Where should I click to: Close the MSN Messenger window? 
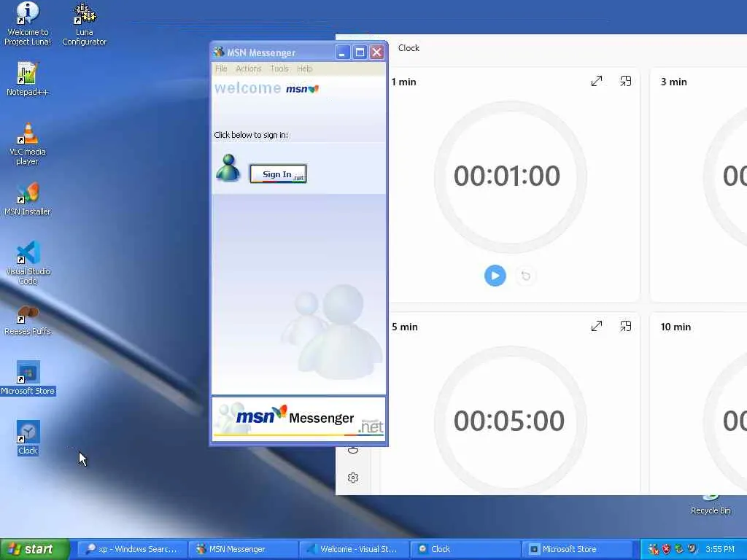tap(377, 52)
